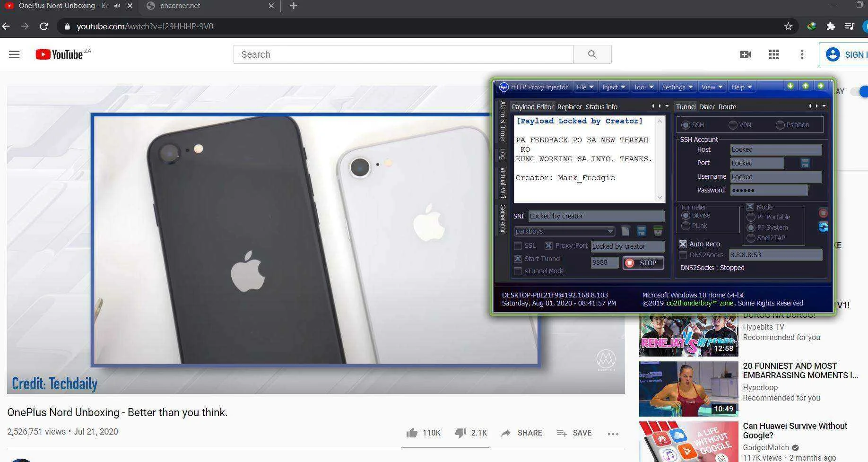Open new browser tab
This screenshot has width=868, height=462.
(294, 6)
